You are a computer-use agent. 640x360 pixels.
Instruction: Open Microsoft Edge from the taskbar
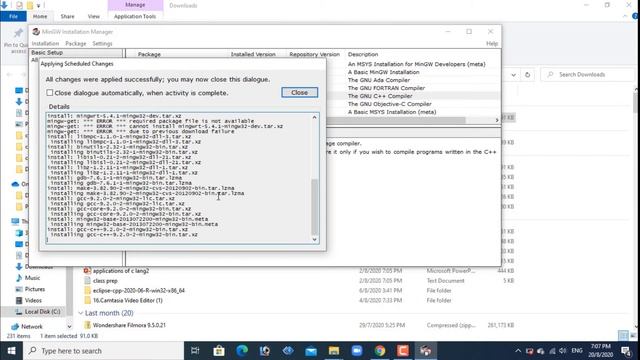coord(242,351)
